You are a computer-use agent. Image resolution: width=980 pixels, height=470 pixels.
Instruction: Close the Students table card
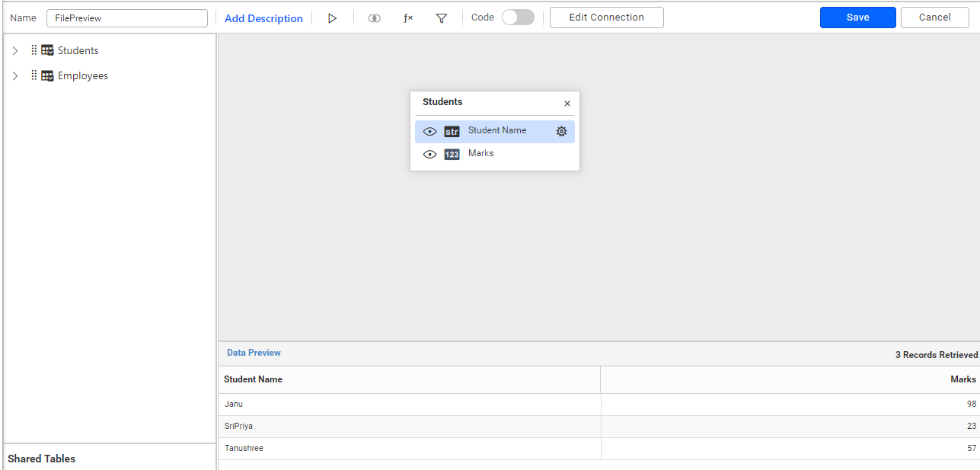tap(567, 103)
